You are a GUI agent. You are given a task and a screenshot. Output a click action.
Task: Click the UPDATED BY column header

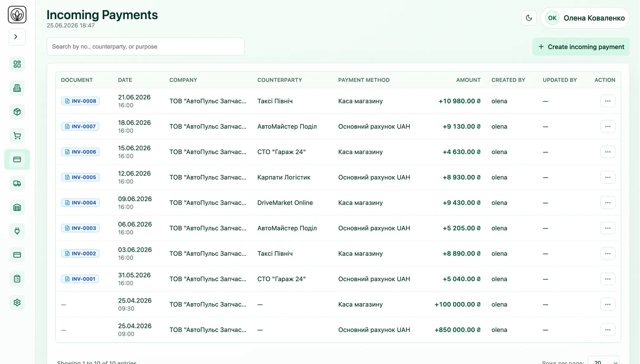560,80
